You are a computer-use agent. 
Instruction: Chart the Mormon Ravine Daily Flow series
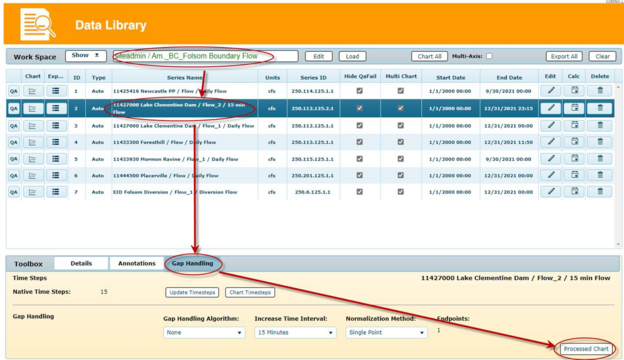click(32, 159)
